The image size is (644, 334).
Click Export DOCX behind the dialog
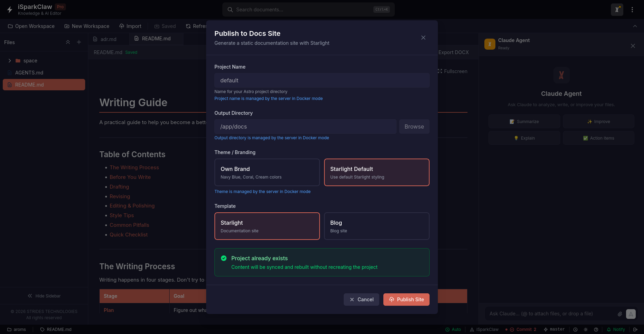point(453,52)
